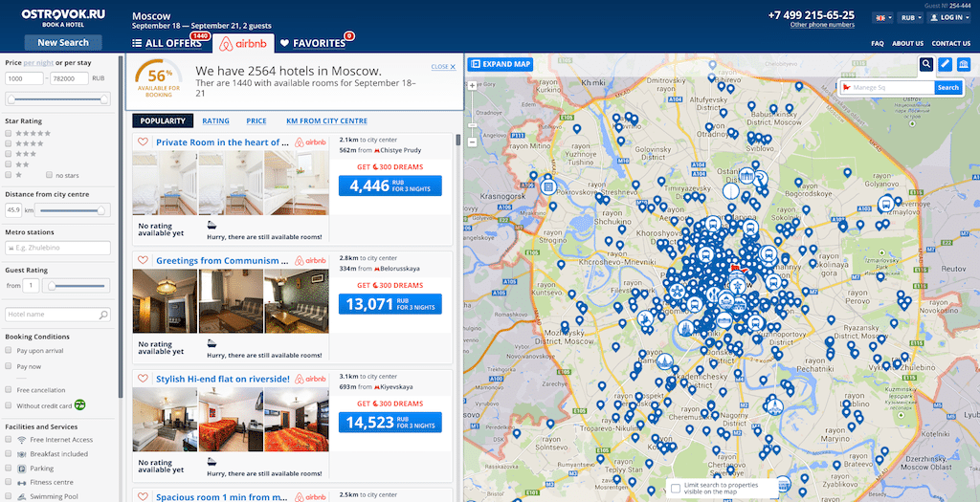The width and height of the screenshot is (980, 502).
Task: Sort results by Popularity
Action: [163, 121]
